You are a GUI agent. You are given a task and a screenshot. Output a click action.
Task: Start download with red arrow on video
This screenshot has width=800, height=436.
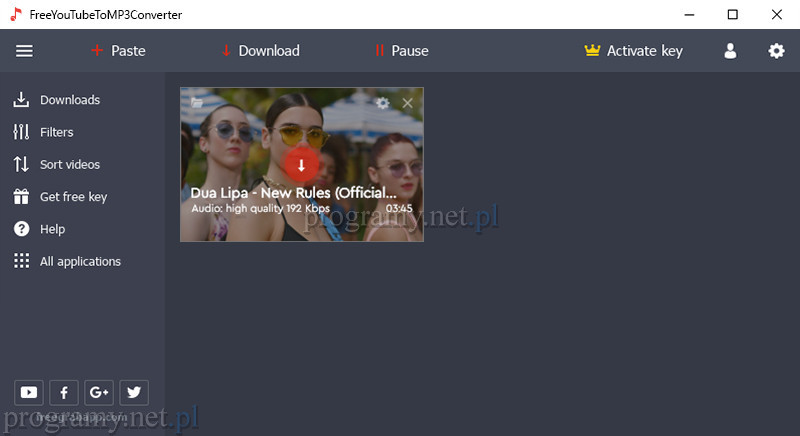(301, 165)
